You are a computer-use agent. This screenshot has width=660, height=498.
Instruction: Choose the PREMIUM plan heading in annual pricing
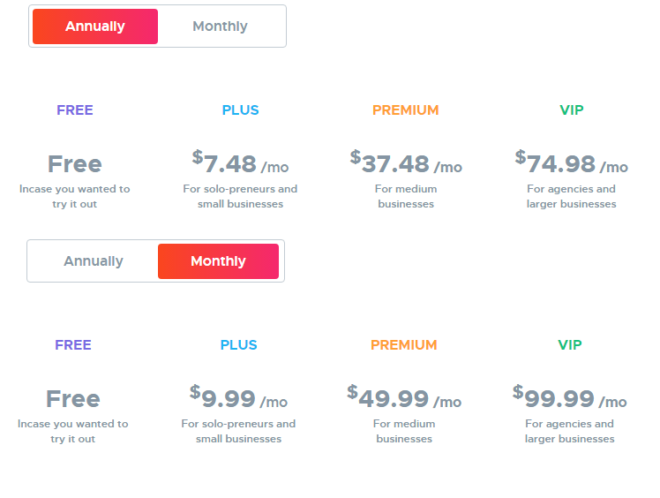406,110
